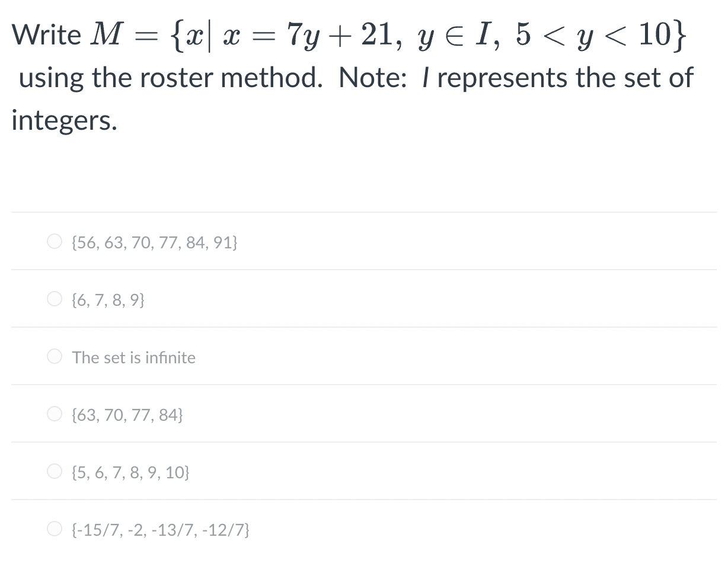Click the radio circle beside {56, 63, 70, 77, 84, 91}
Screen dimensions: 728x563
54,241
